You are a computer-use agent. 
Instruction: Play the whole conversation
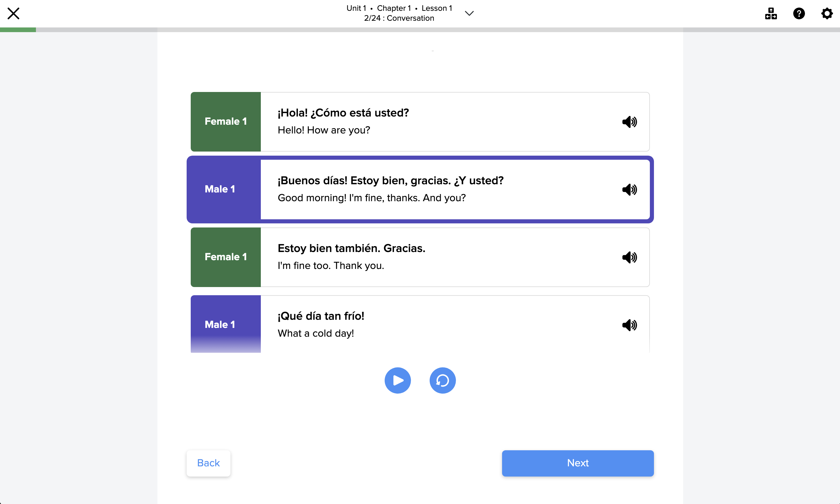tap(398, 380)
